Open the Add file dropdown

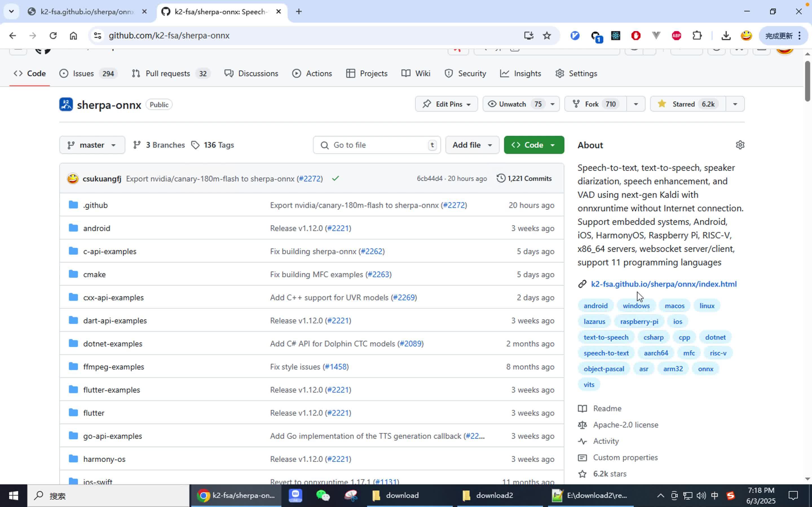point(472,145)
